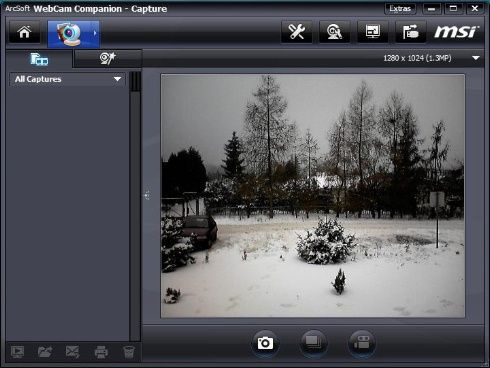Take a snapshot with the camera button

coord(265,343)
